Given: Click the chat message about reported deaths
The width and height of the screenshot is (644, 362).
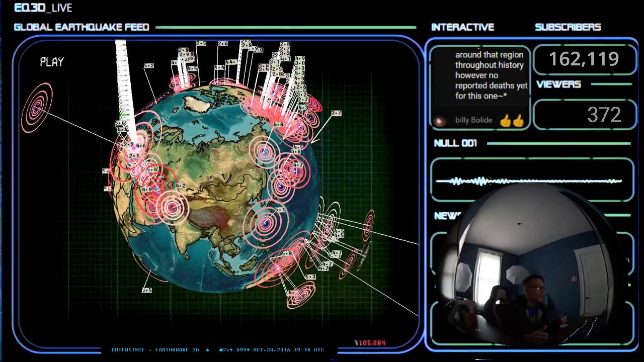Looking at the screenshot, I should tap(491, 75).
